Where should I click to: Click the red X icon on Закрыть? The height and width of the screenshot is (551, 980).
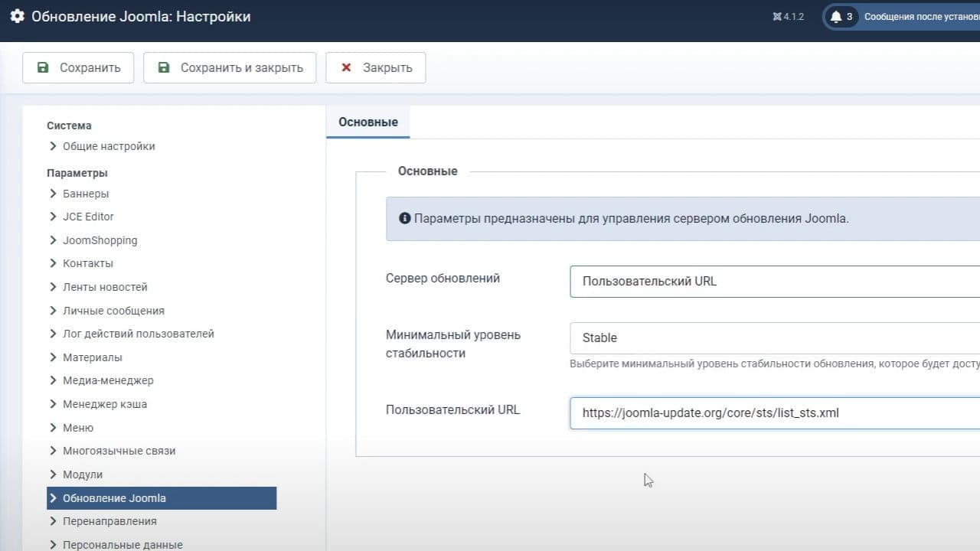click(346, 67)
